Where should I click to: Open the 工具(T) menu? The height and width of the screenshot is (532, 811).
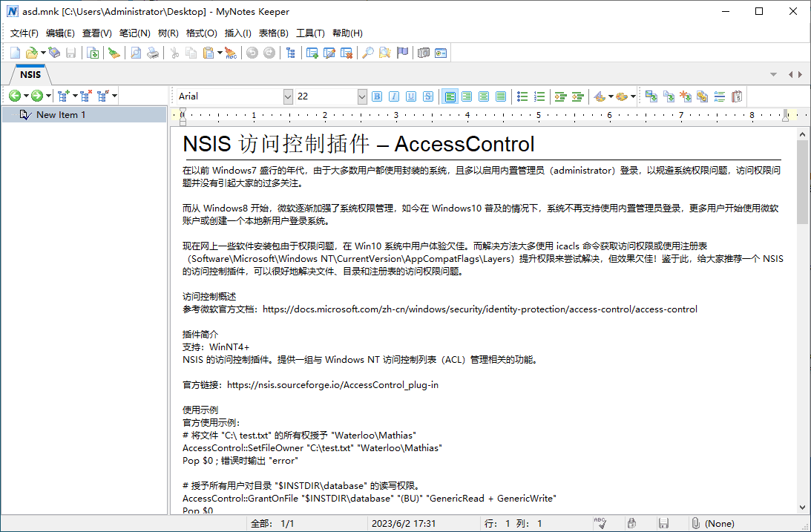click(310, 33)
